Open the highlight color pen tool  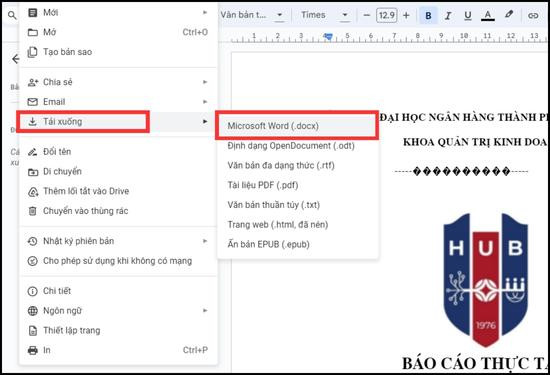[509, 15]
